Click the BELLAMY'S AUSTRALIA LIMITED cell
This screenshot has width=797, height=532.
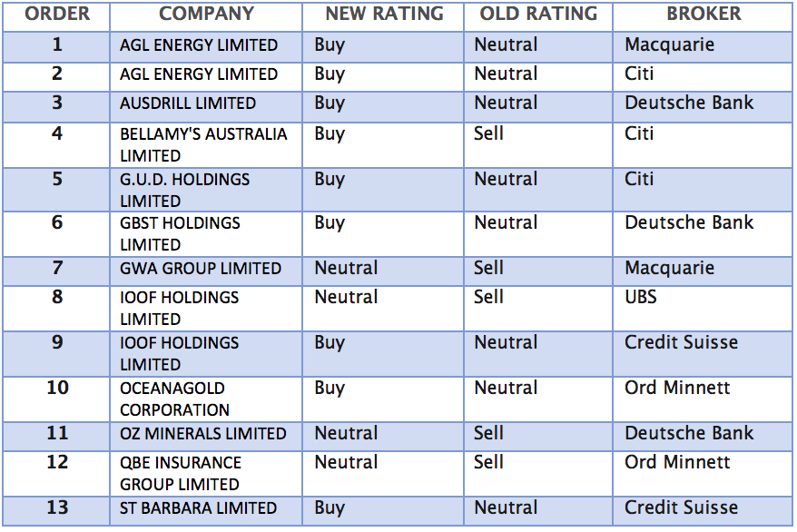click(x=203, y=144)
